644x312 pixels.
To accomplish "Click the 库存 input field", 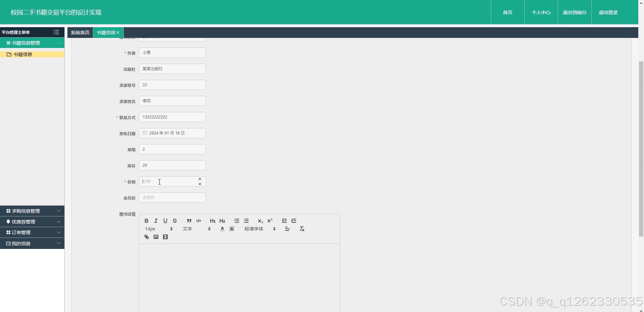I will [172, 165].
